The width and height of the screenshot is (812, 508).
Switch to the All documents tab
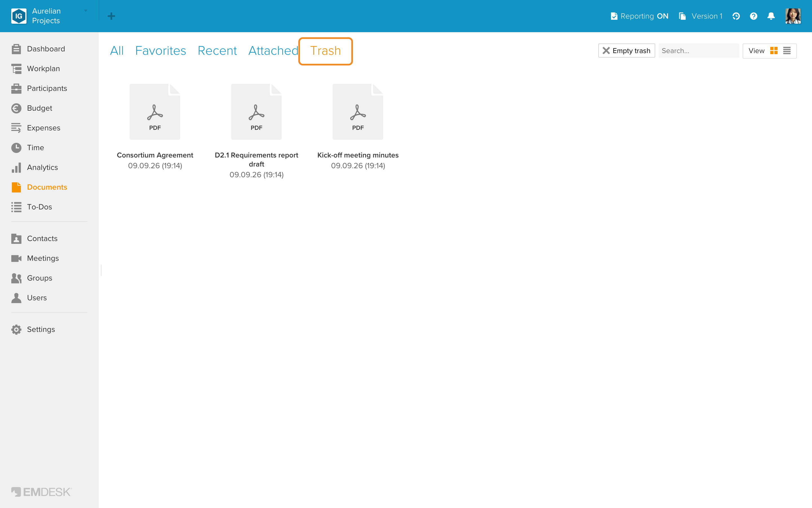coord(117,51)
